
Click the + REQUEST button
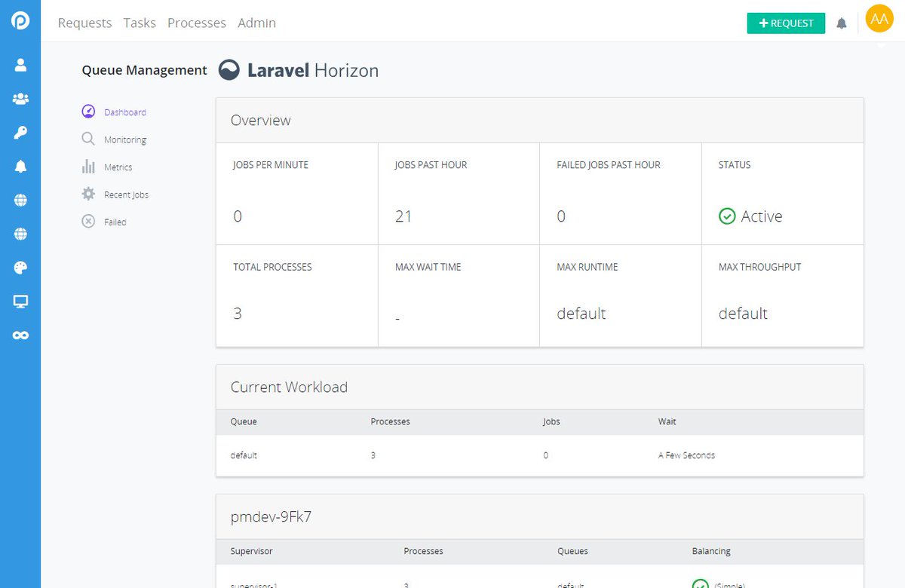[786, 23]
